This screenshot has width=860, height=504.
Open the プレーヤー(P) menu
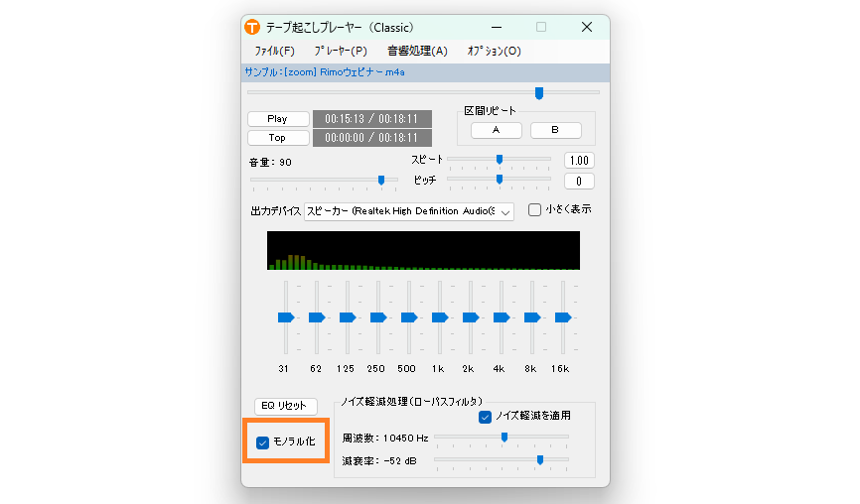[x=340, y=51]
